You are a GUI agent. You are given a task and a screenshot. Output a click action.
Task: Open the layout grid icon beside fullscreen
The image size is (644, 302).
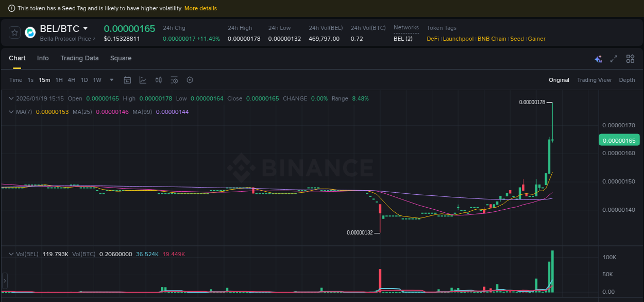pos(630,59)
